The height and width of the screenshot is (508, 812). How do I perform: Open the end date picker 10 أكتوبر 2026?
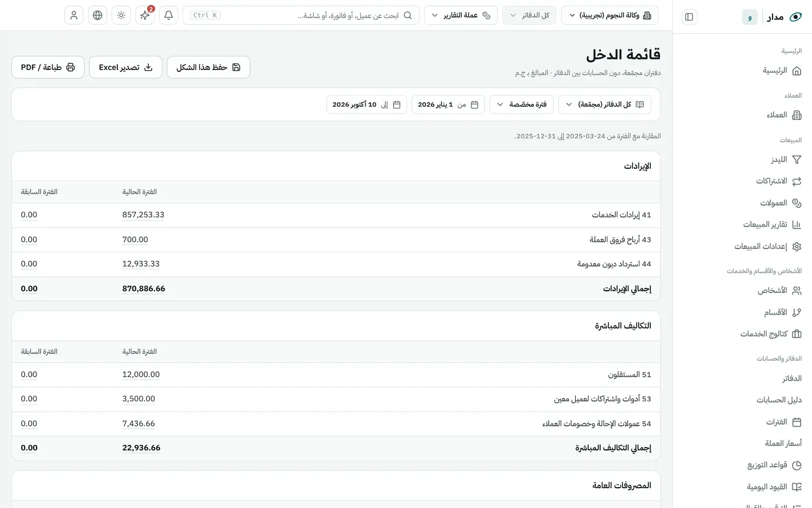point(367,104)
